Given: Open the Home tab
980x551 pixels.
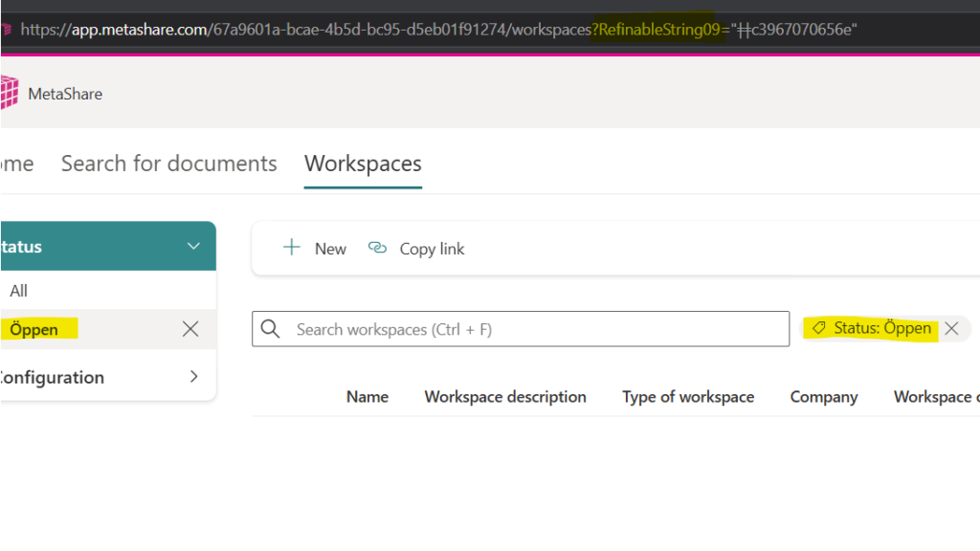Looking at the screenshot, I should (17, 164).
